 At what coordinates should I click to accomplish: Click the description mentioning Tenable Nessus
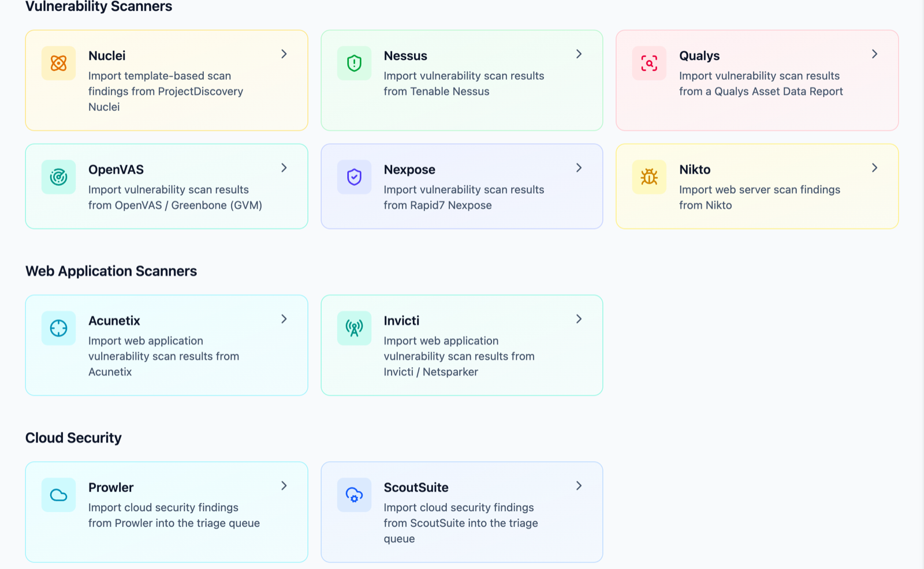point(464,83)
